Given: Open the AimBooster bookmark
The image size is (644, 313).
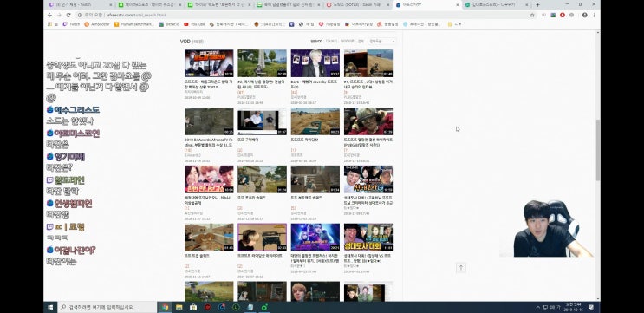Looking at the screenshot, I should pos(96,24).
